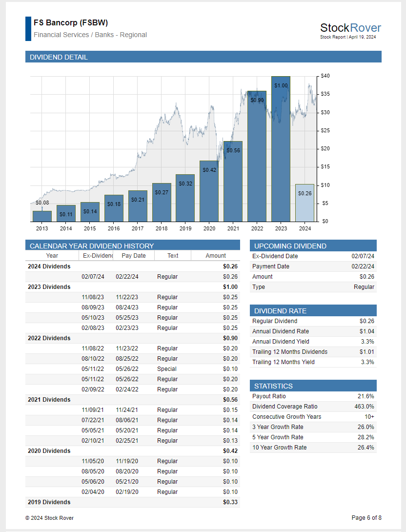Click the Payment Date value 02/22/24 in Upcoming Dividend
Screen dimensions: 406x532
click(x=363, y=266)
